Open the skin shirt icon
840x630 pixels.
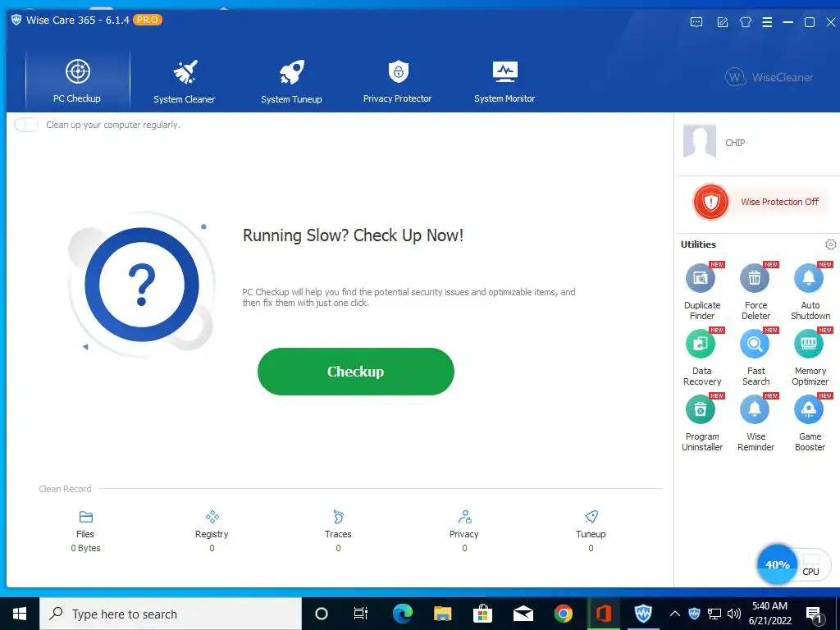745,22
